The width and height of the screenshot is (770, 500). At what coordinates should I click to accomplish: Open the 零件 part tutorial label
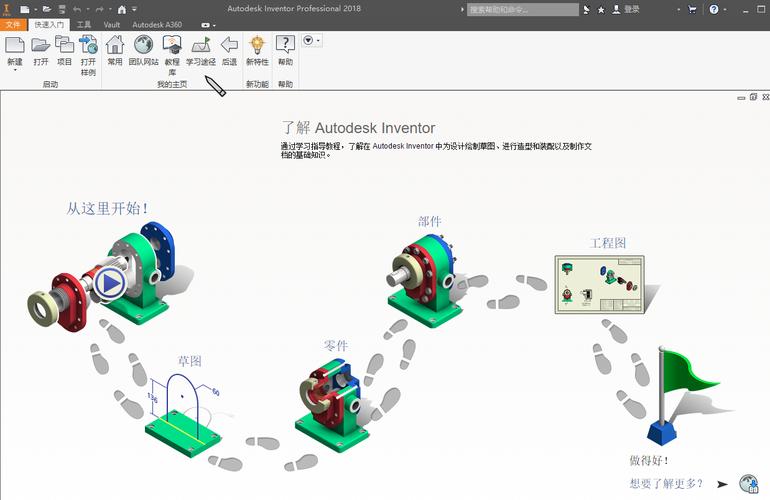336,346
